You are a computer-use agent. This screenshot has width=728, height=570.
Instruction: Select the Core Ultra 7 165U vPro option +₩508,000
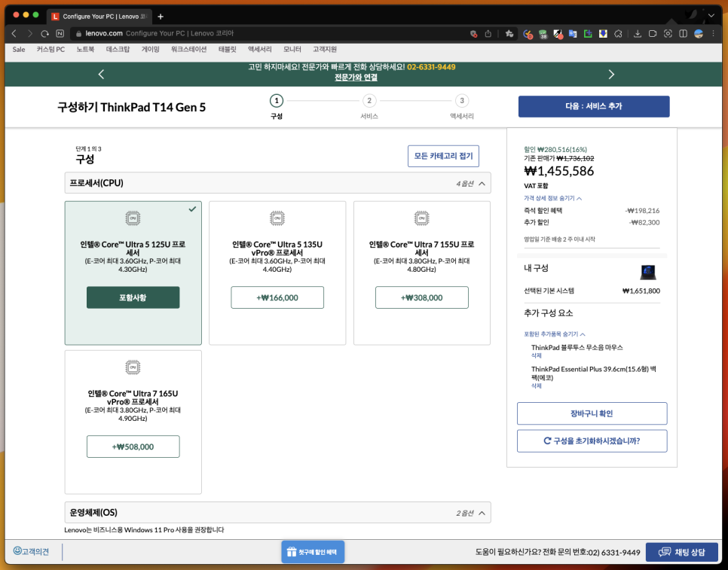(x=133, y=447)
